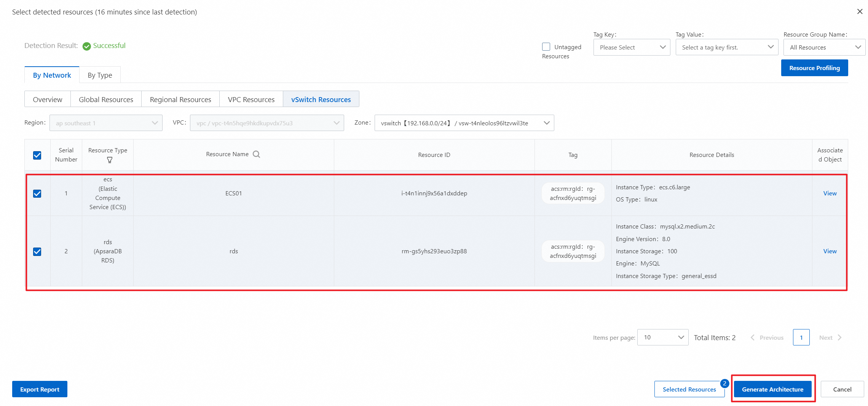Click the Next page chevron
868x406 pixels.
point(839,337)
